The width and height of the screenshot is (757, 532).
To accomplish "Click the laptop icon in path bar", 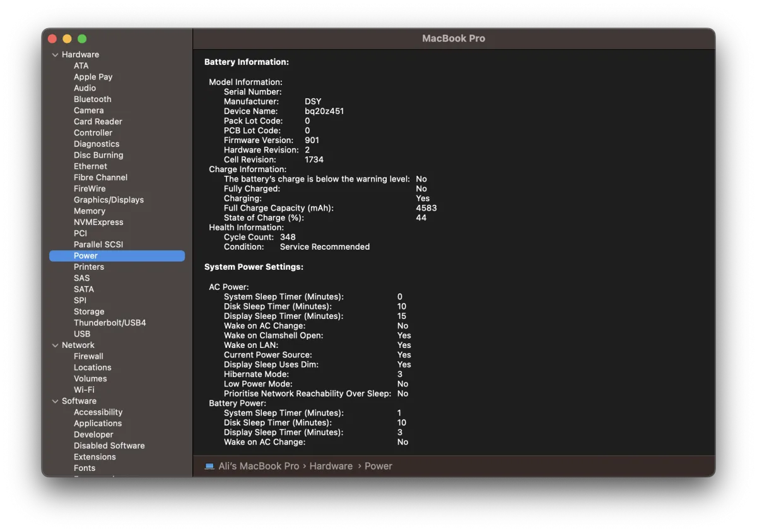I will click(209, 466).
